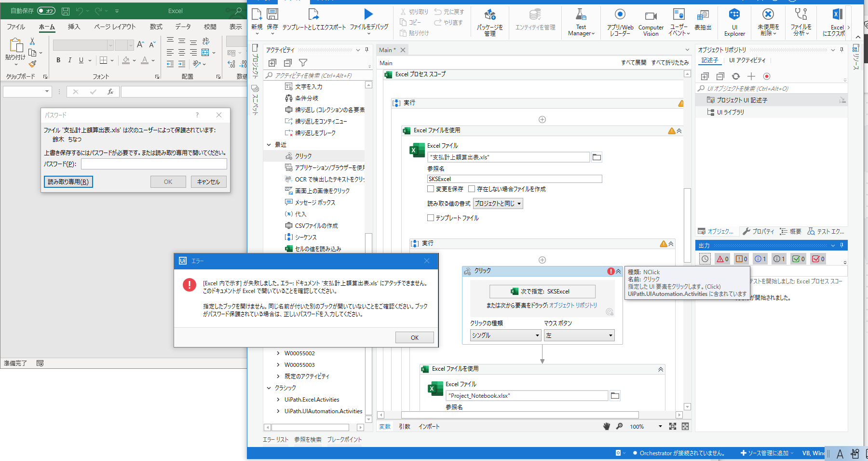Expand the 既定のアクティビティ tree node
This screenshot has height=461, width=868.
pos(278,377)
